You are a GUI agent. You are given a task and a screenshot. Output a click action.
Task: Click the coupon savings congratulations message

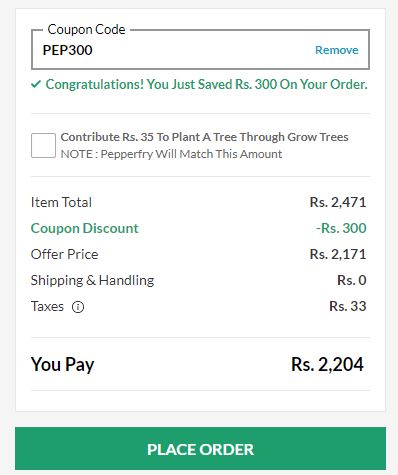tap(206, 84)
